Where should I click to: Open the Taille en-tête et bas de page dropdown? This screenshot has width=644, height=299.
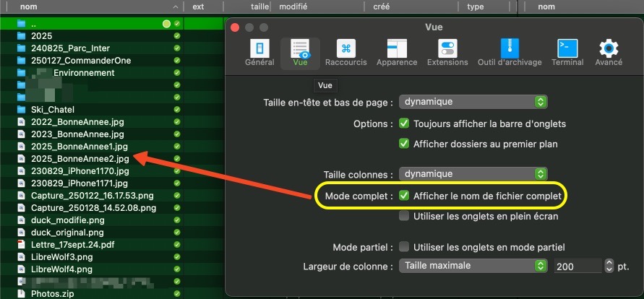473,102
